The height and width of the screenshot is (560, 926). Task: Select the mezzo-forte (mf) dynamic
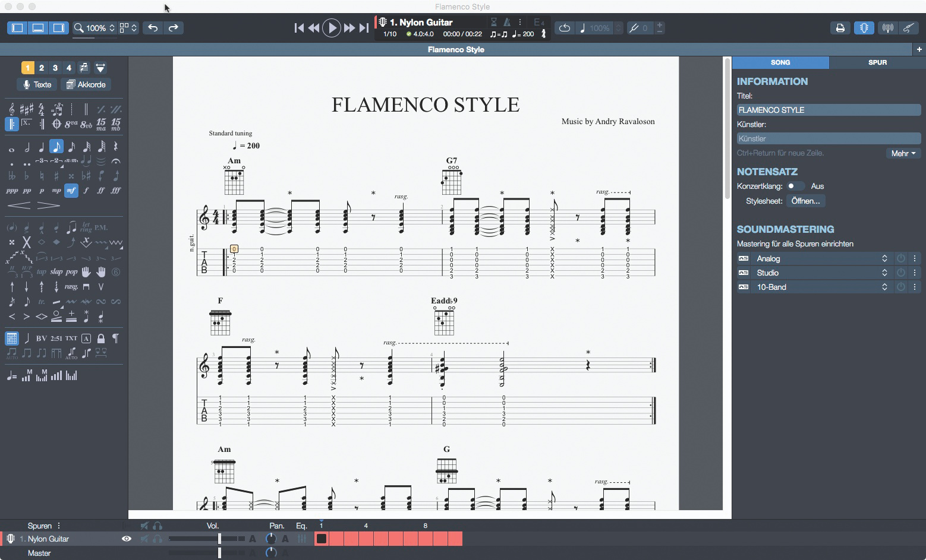(x=71, y=191)
